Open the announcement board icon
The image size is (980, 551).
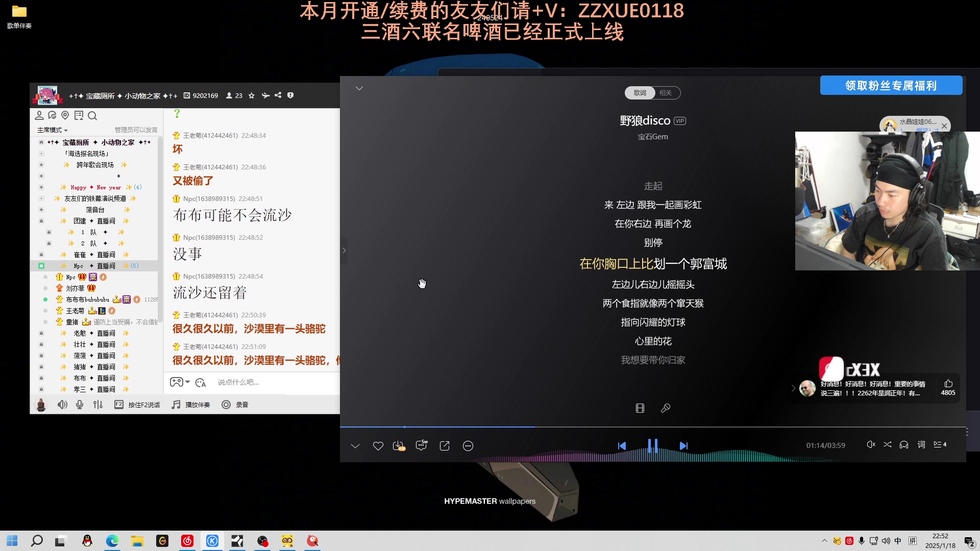click(x=79, y=115)
